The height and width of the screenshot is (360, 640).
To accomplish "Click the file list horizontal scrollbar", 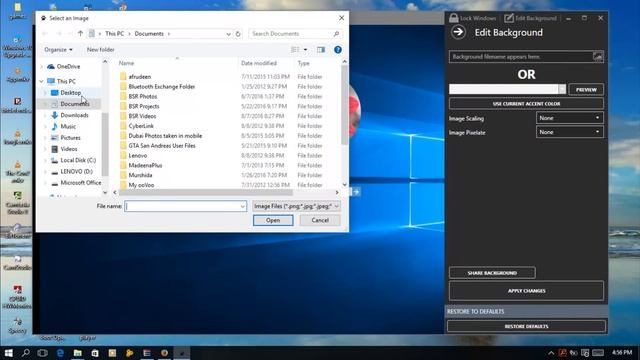I will pos(205,192).
